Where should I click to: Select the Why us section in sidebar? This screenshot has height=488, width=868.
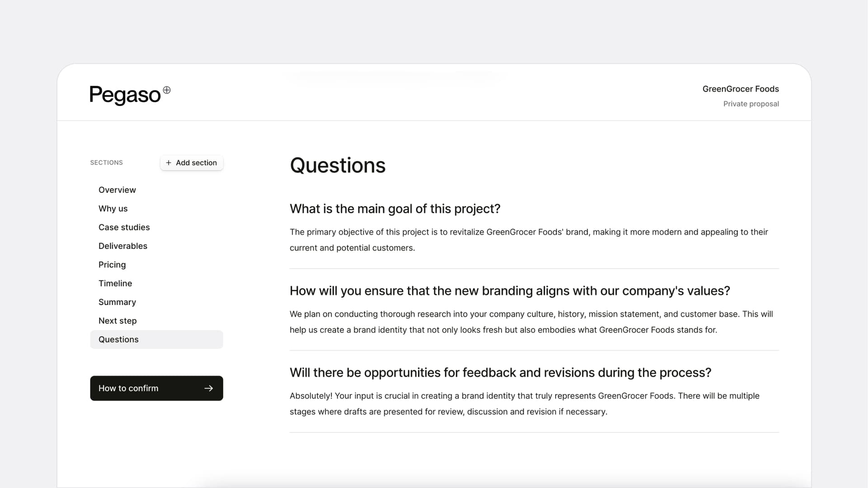point(113,209)
